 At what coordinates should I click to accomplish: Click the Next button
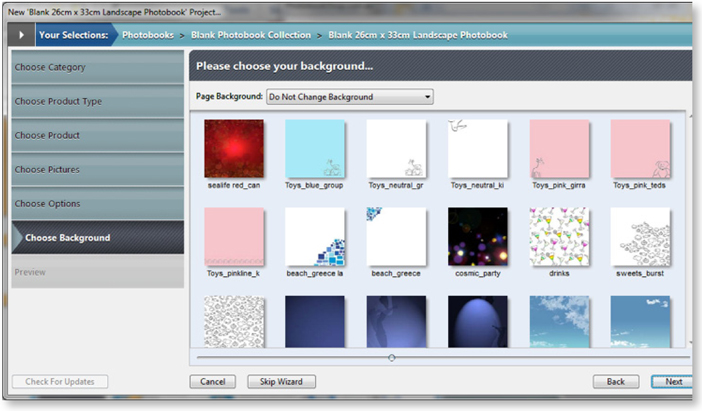pos(672,381)
